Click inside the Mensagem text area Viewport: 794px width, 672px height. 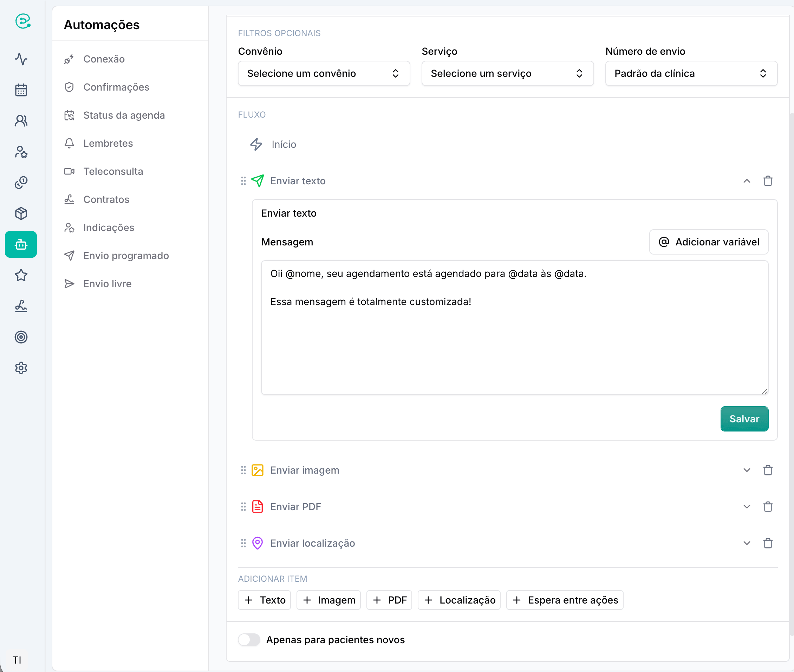coord(515,328)
